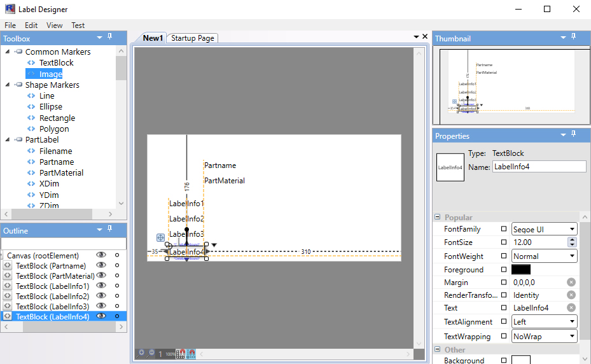Screen dimensions: 591x364
Task: Click the TextWrapping property marker square
Action: click(x=504, y=336)
